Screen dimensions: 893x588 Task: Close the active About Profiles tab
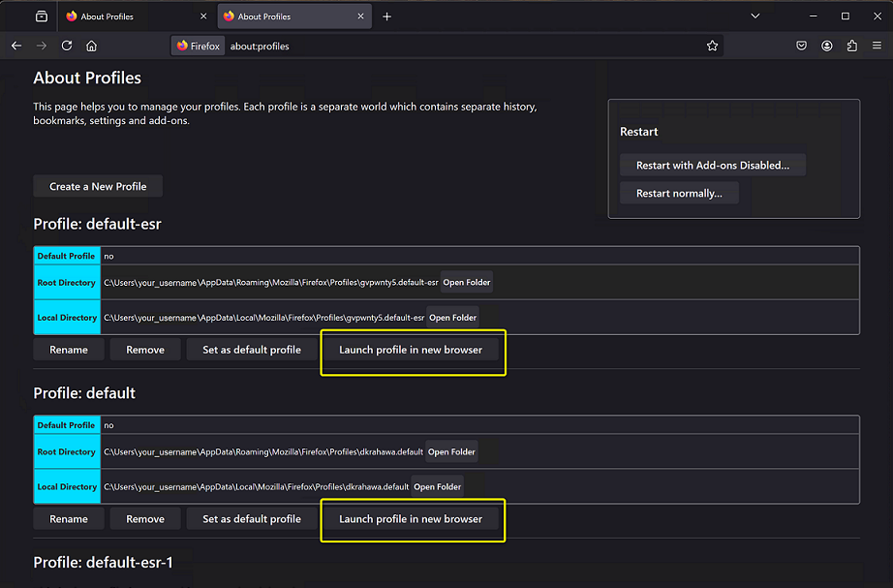pyautogui.click(x=361, y=16)
